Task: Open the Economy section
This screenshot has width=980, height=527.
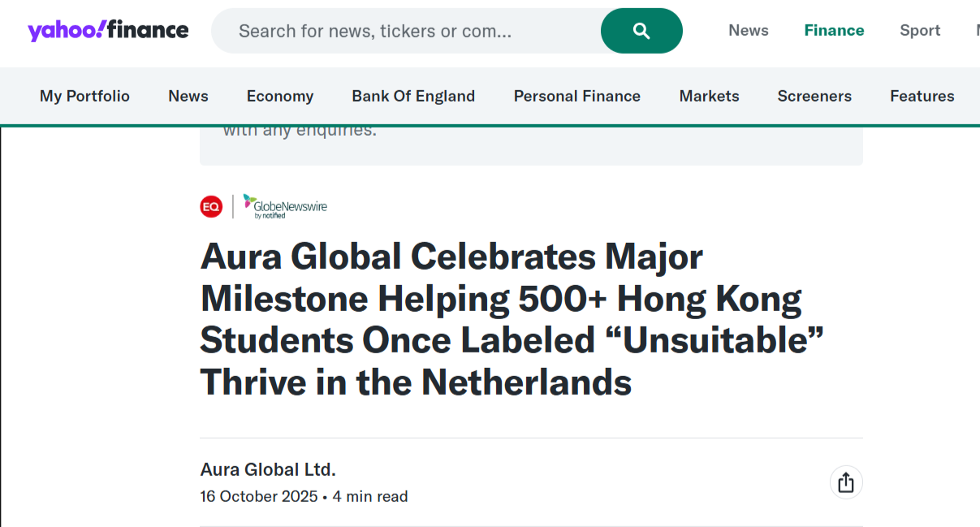Action: (280, 96)
